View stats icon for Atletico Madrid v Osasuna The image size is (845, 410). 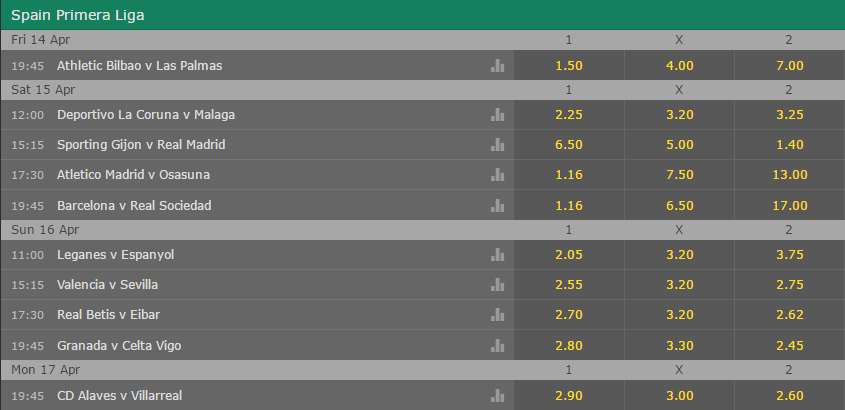497,175
